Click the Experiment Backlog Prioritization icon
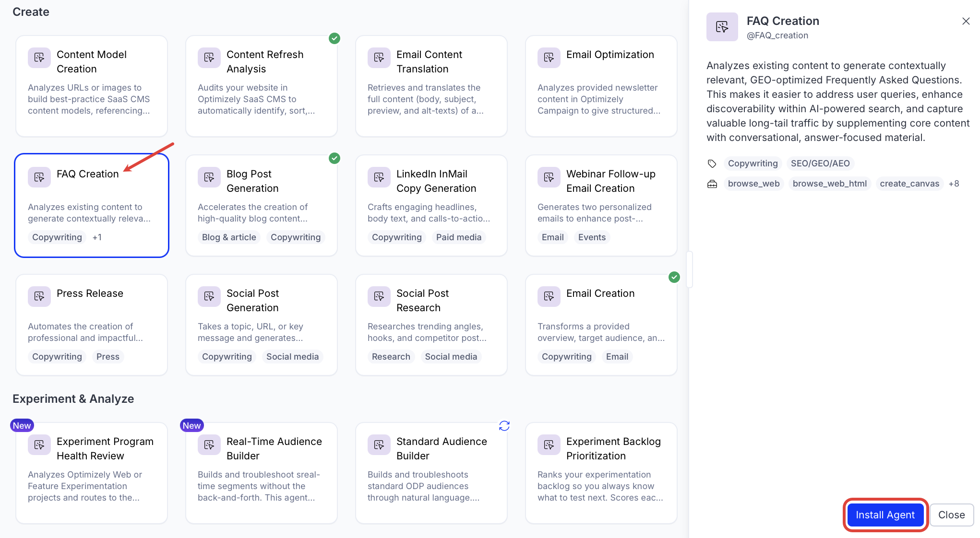980x538 pixels. tap(549, 444)
